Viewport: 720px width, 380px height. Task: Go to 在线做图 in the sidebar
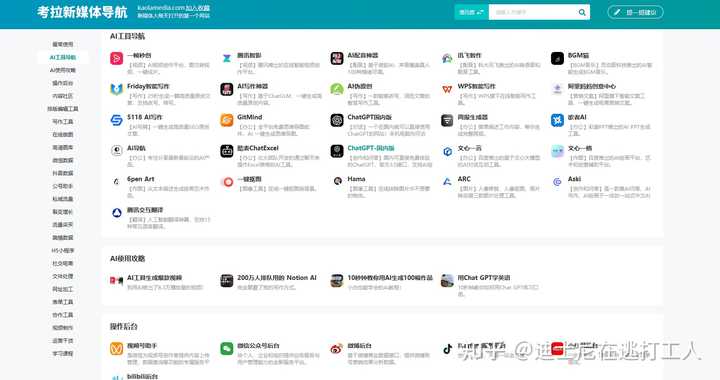[x=63, y=134]
